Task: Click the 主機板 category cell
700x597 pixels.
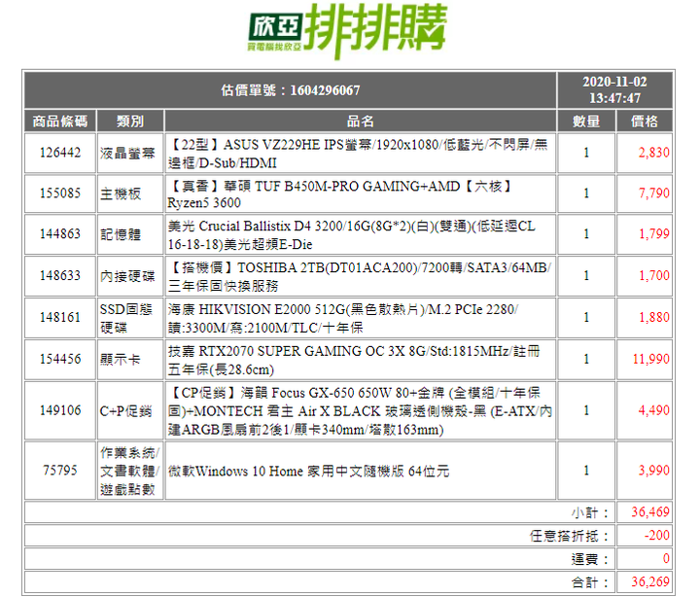Action: [130, 193]
